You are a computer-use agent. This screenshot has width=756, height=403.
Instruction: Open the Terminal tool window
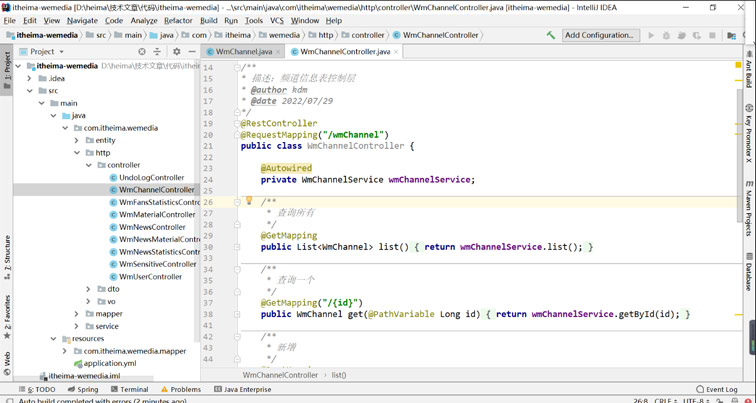[129, 389]
